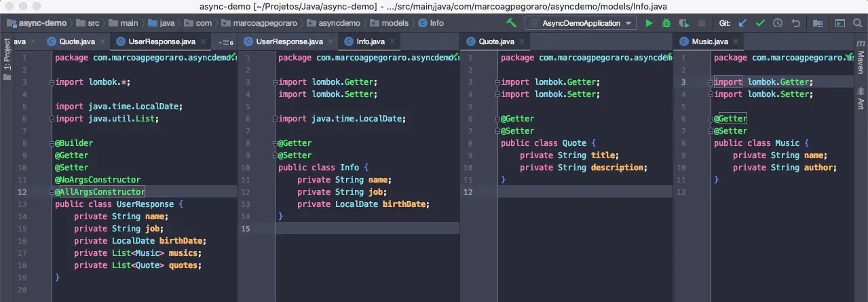Viewport: 868px width, 302px height.
Task: Select the UserResponse.java tab beside the hidden-tabs counter
Action: click(159, 42)
